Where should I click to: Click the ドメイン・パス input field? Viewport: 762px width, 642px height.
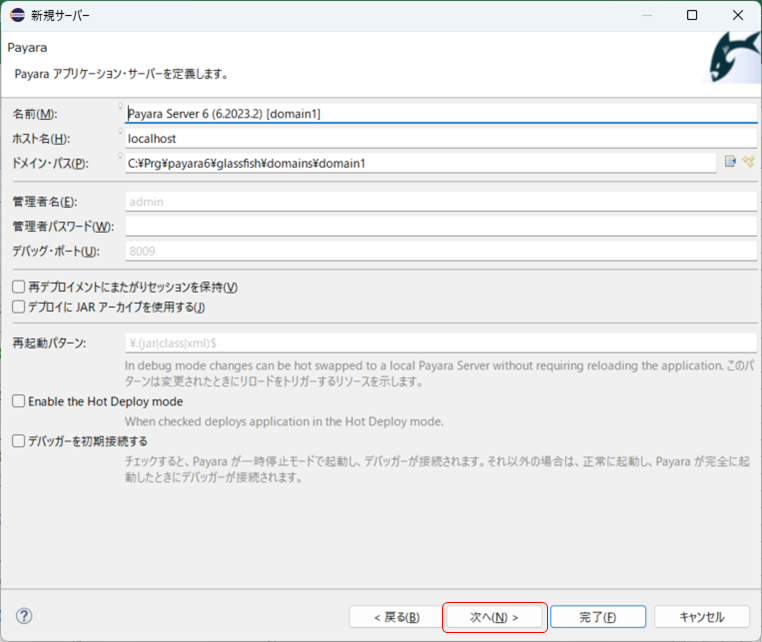(420, 163)
